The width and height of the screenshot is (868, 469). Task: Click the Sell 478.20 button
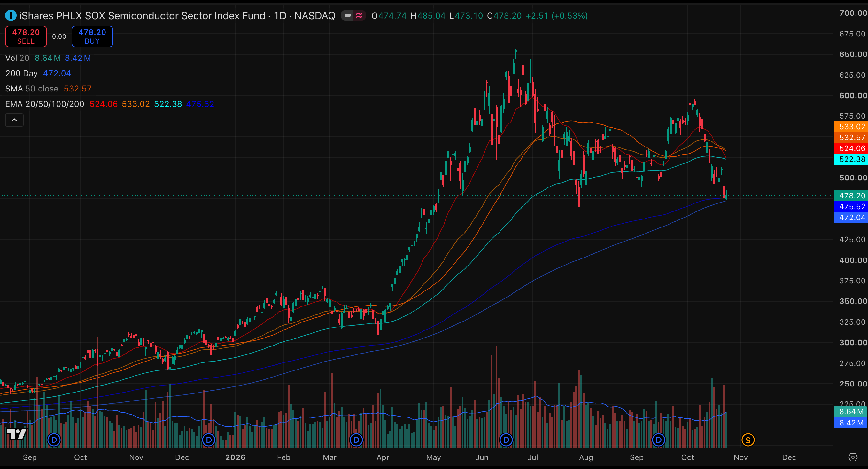click(26, 36)
